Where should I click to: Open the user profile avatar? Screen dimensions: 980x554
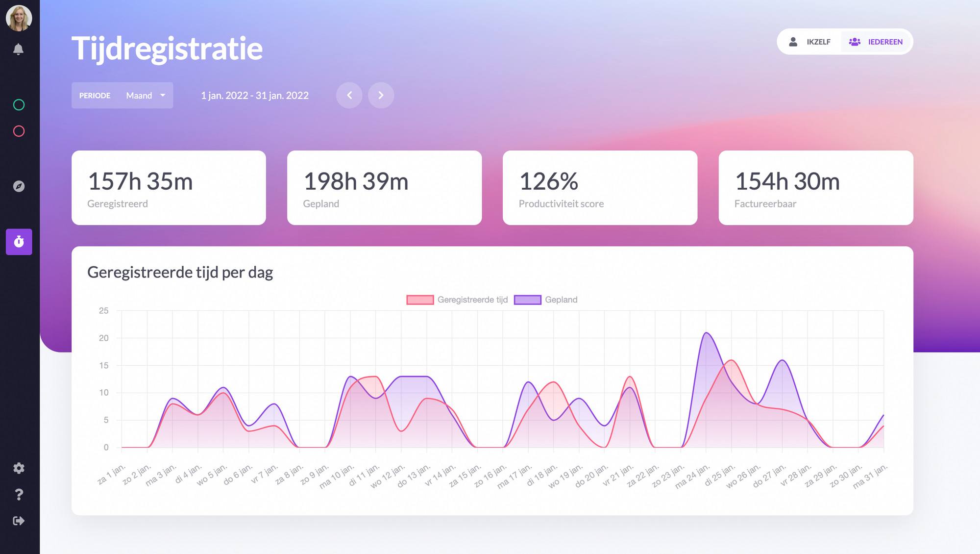tap(19, 19)
